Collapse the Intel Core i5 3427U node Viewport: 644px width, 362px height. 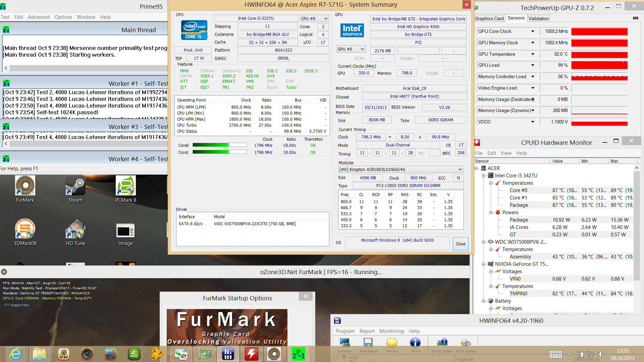click(483, 176)
